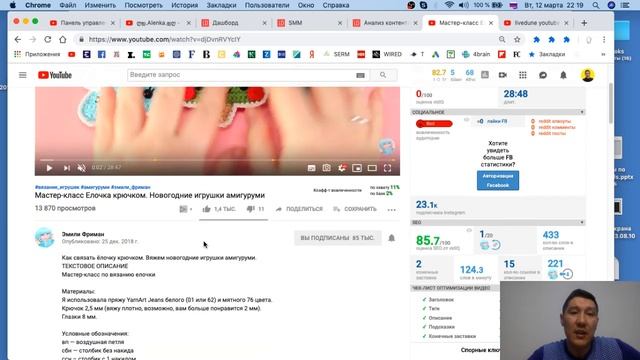This screenshot has width=640, height=360.
Task: Click ВЫ ПОДПИСАНЫ subscription button
Action: pyautogui.click(x=337, y=238)
